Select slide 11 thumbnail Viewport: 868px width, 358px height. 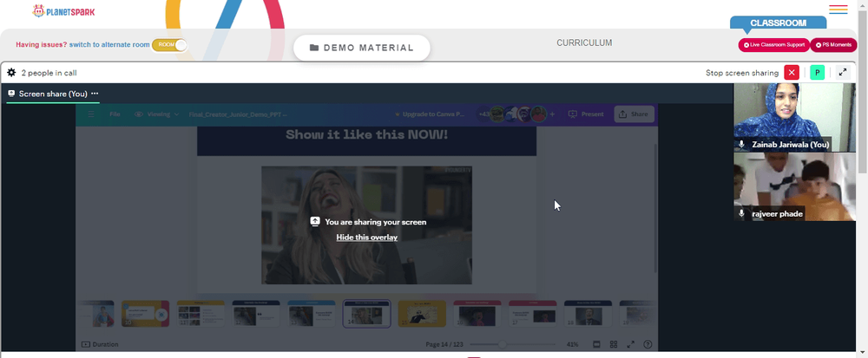click(201, 314)
